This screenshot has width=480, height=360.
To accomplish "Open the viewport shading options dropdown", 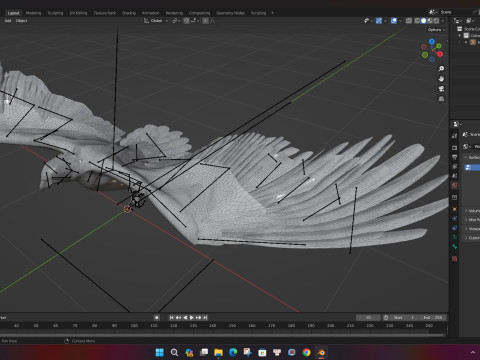I will tap(443, 21).
